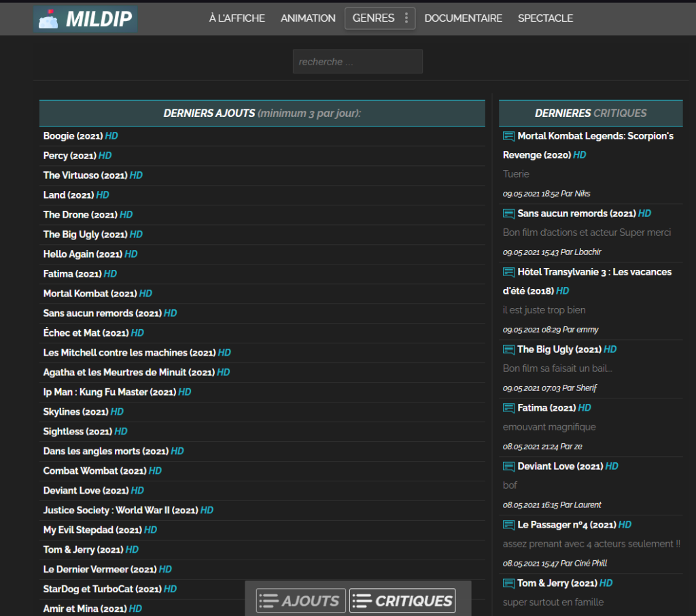Open Agatha et les Meurtres de Minuit
The image size is (696, 616).
point(136,372)
